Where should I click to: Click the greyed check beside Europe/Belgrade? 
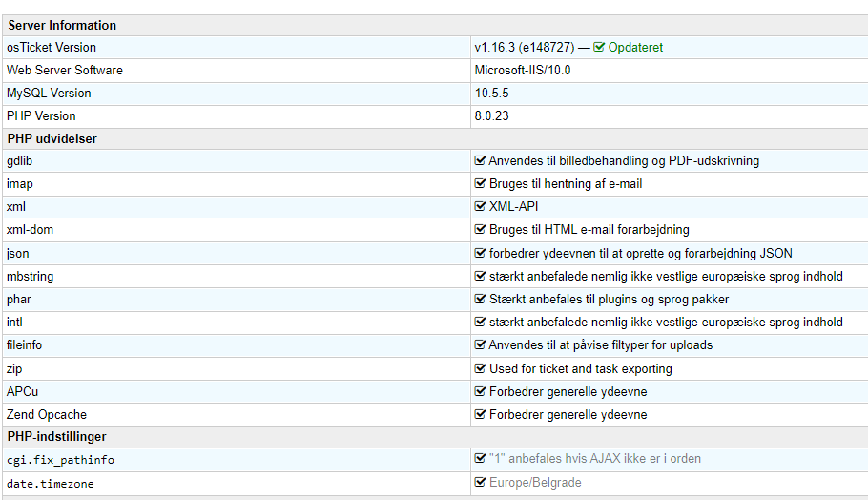tap(481, 483)
